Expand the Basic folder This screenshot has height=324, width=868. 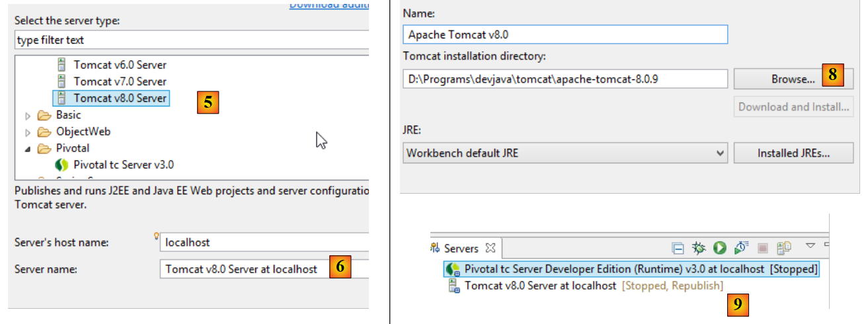[x=28, y=115]
